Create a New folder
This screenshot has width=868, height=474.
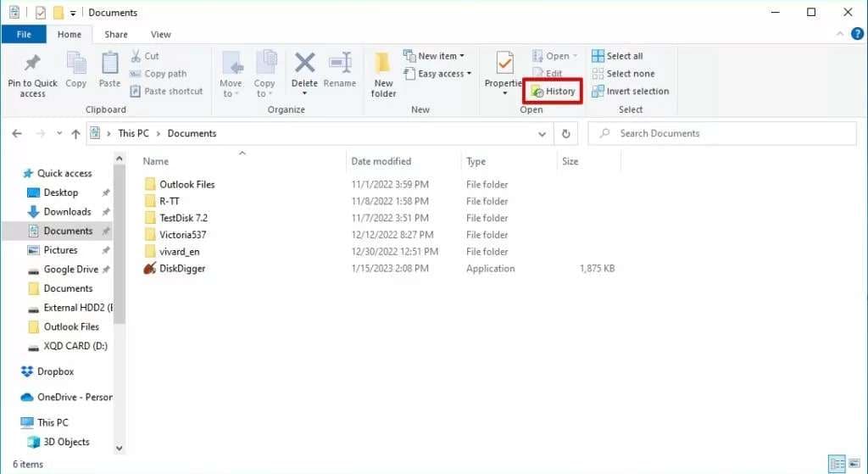coord(383,75)
